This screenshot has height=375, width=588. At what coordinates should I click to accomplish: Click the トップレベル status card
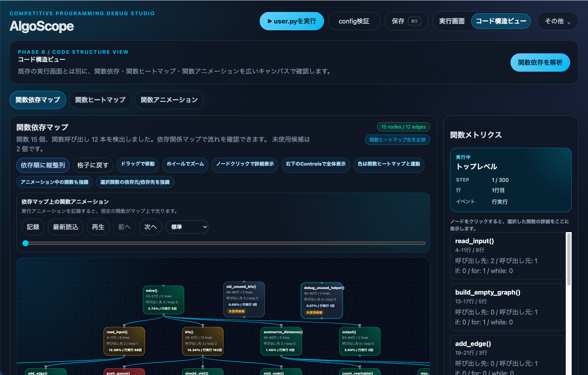[510, 180]
